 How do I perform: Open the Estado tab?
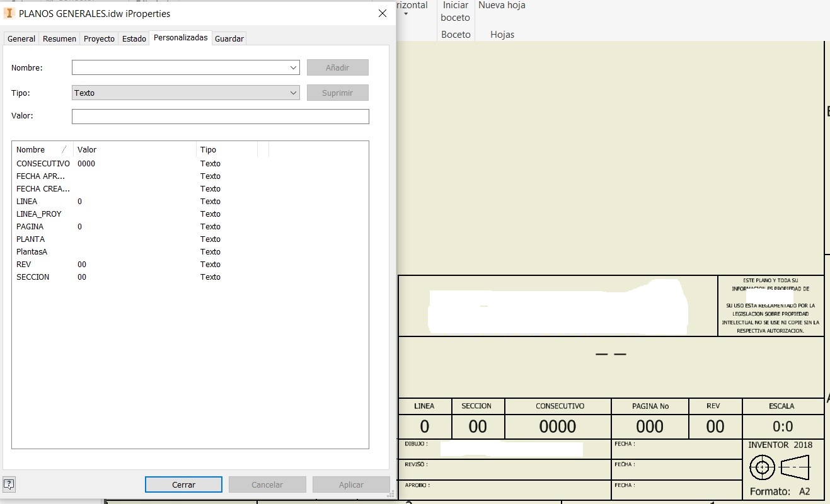click(134, 38)
